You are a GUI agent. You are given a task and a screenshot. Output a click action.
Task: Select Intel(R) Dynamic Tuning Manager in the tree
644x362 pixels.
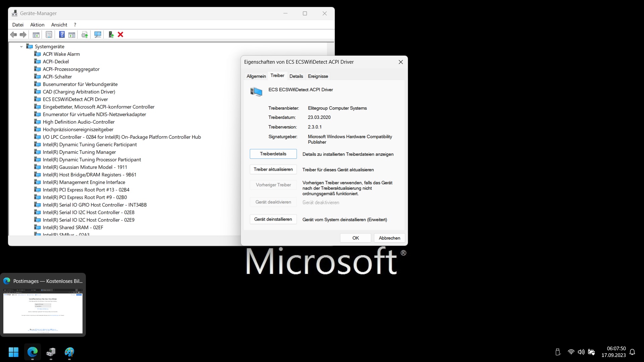79,152
